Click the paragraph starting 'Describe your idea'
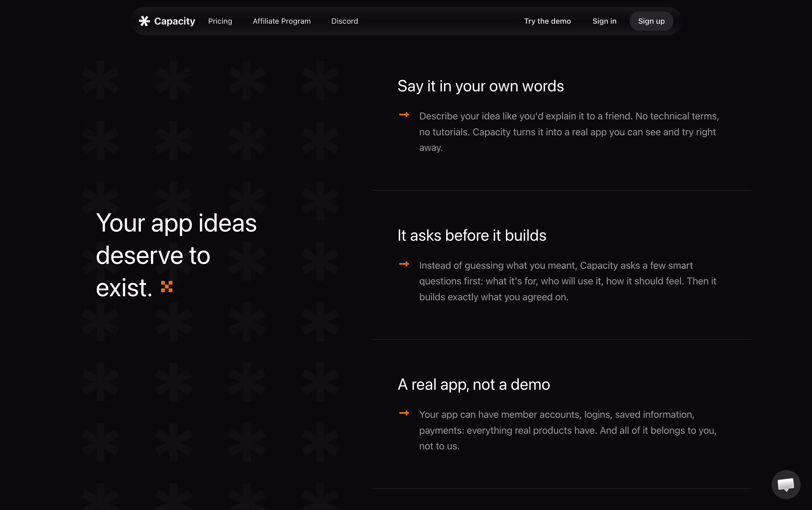The height and width of the screenshot is (510, 812). [569, 132]
